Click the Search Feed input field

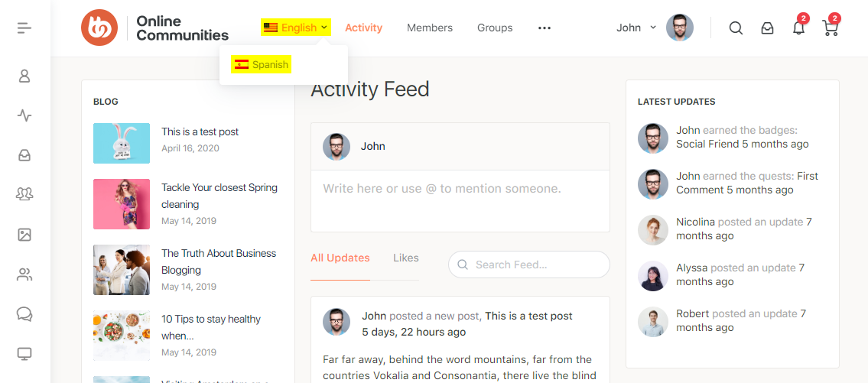coord(537,265)
